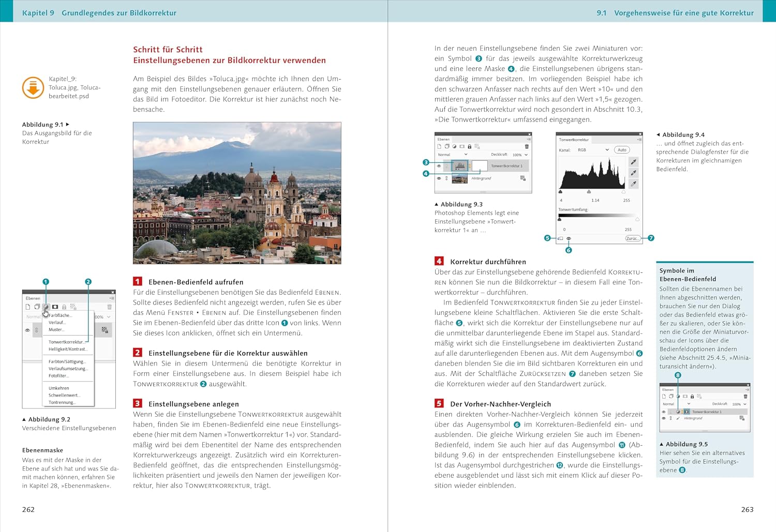Toggle lock all pixels in Abbildung 9.3 toolbar
Screen dimensions: 776x532
point(469,147)
